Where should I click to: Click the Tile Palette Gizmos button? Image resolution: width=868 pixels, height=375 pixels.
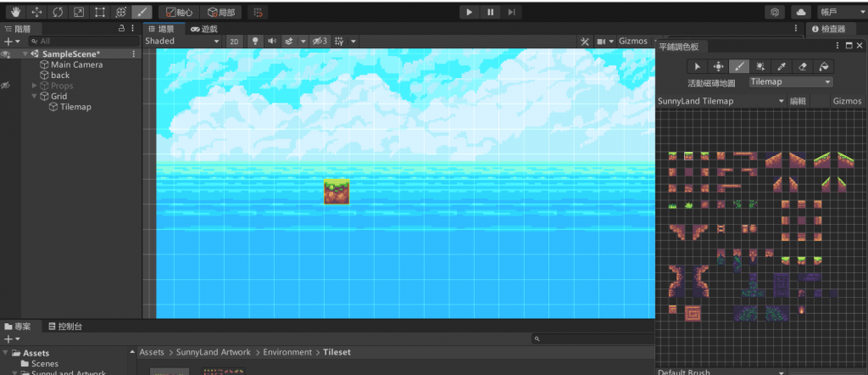tap(847, 101)
